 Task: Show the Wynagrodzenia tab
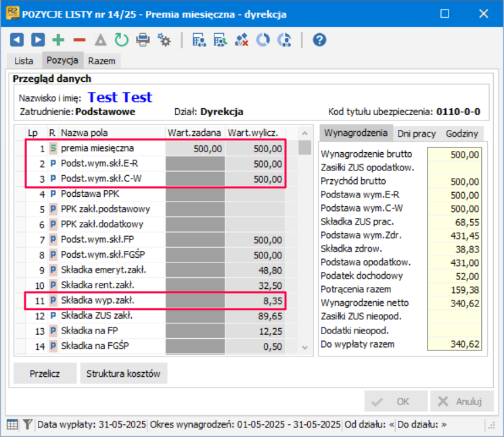pos(356,133)
